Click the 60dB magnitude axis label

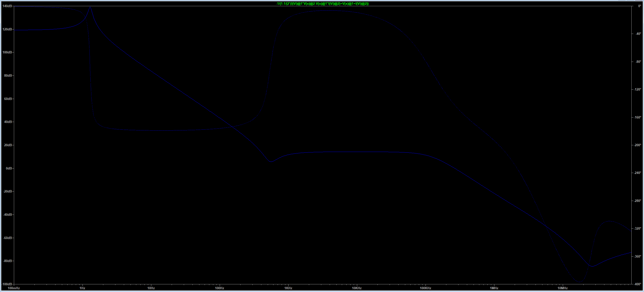coord(8,99)
